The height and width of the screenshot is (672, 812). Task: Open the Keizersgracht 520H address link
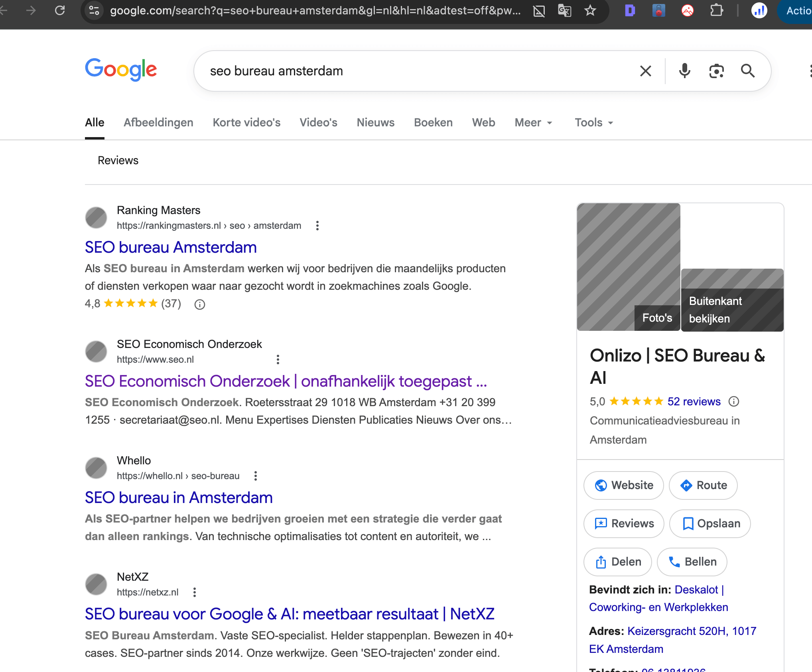pos(673,640)
